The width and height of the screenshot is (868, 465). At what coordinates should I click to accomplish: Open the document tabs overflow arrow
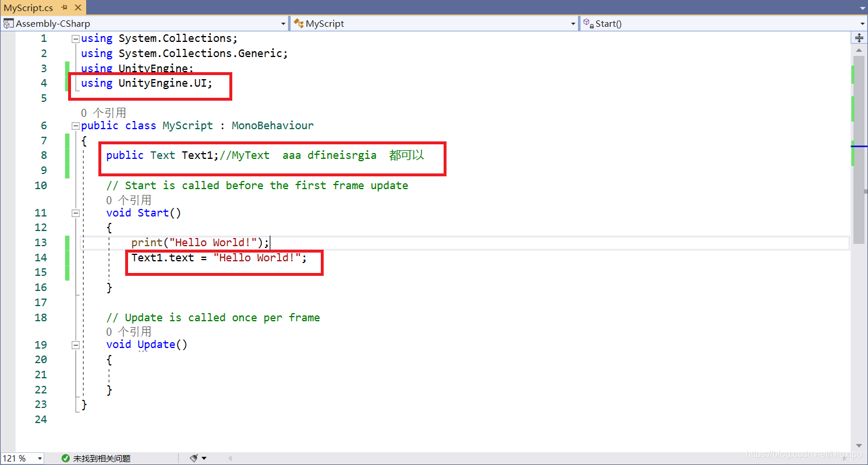862,8
